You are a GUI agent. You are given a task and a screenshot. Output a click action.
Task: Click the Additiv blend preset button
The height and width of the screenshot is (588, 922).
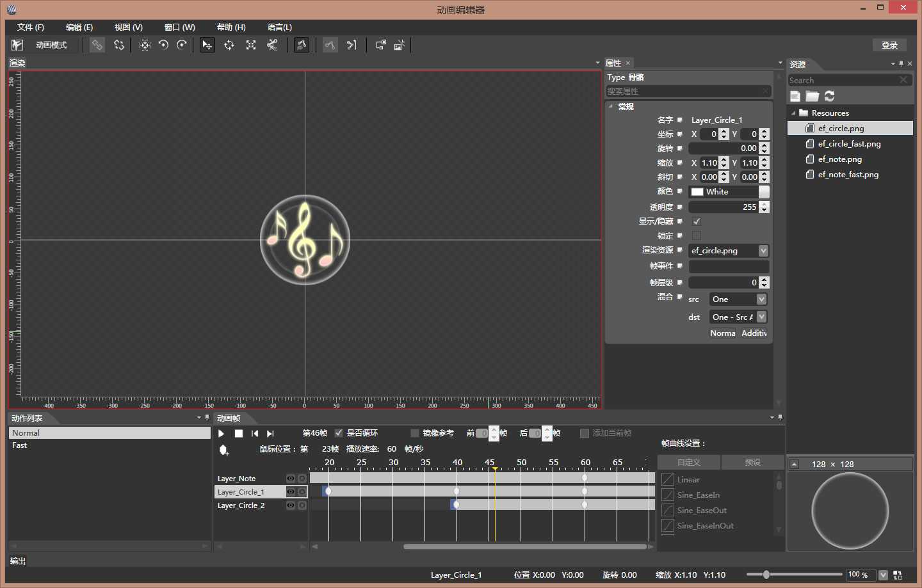coord(754,333)
